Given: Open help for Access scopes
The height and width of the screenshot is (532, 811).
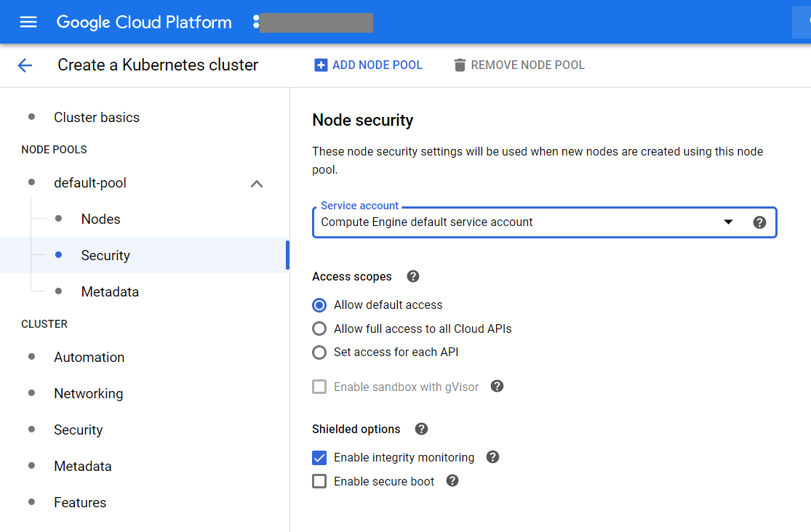Looking at the screenshot, I should tap(412, 276).
